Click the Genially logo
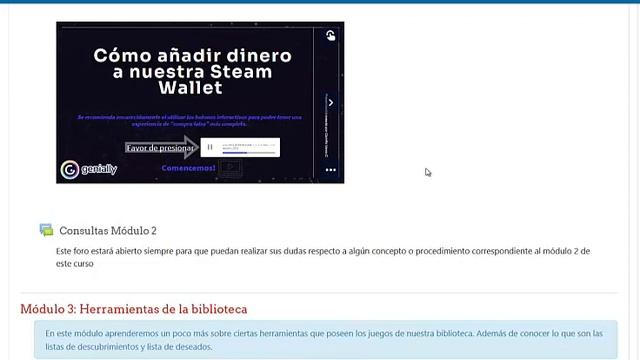This screenshot has height=360, width=640. coord(89,169)
